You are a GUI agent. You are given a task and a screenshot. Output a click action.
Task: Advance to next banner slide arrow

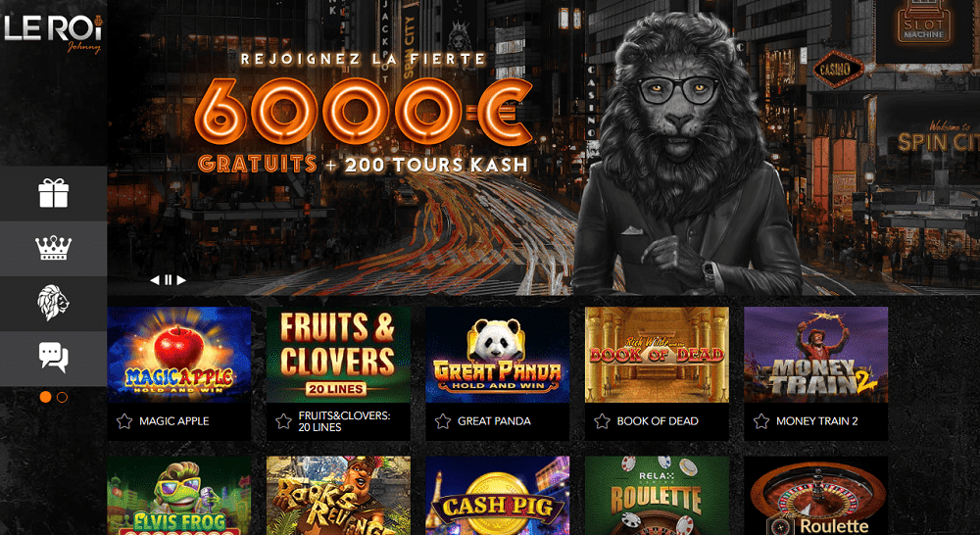pos(181,280)
